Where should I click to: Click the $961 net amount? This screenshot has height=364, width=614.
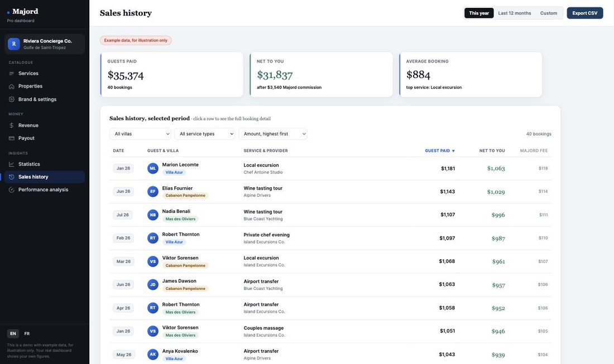pos(498,261)
